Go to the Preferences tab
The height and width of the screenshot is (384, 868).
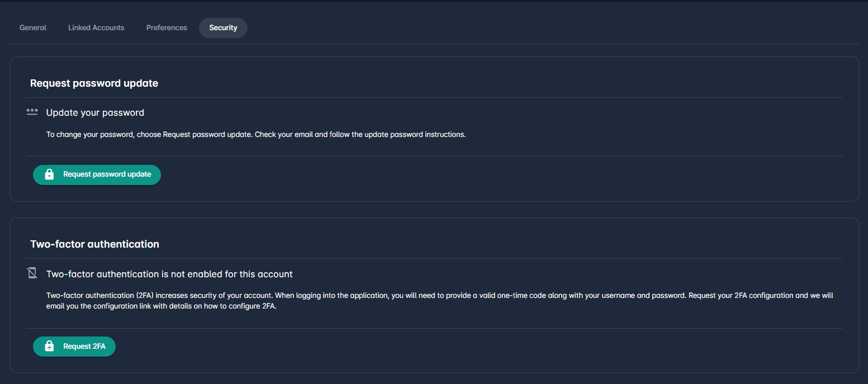(x=167, y=28)
